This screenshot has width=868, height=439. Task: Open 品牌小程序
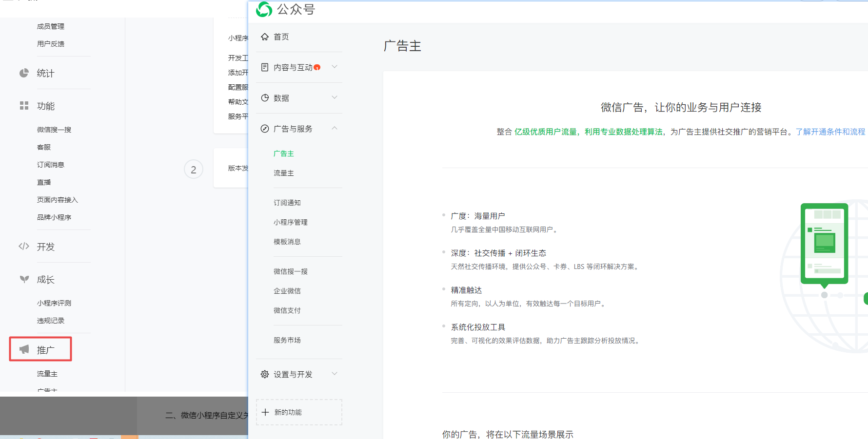54,217
